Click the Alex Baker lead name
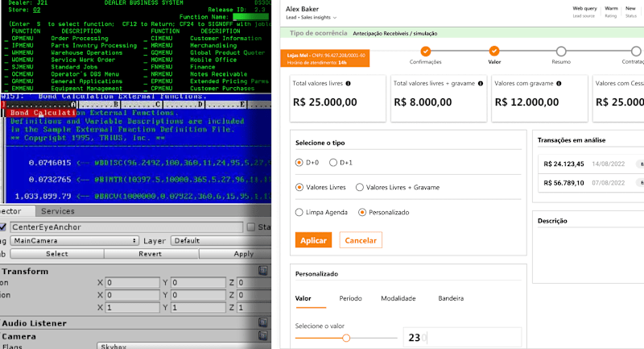This screenshot has height=349, width=644. point(303,9)
